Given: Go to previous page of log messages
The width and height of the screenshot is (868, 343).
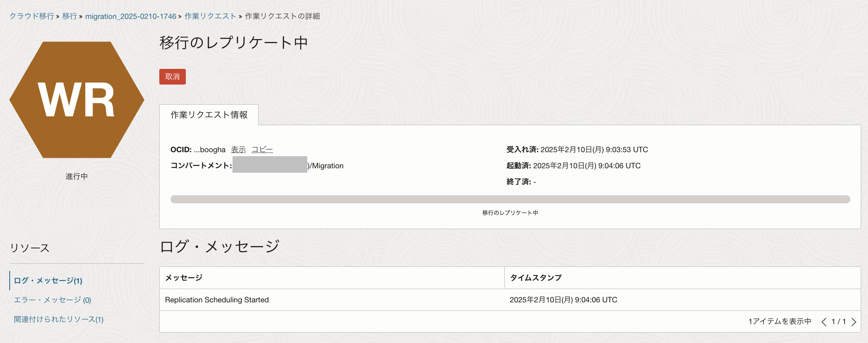Looking at the screenshot, I should (824, 322).
